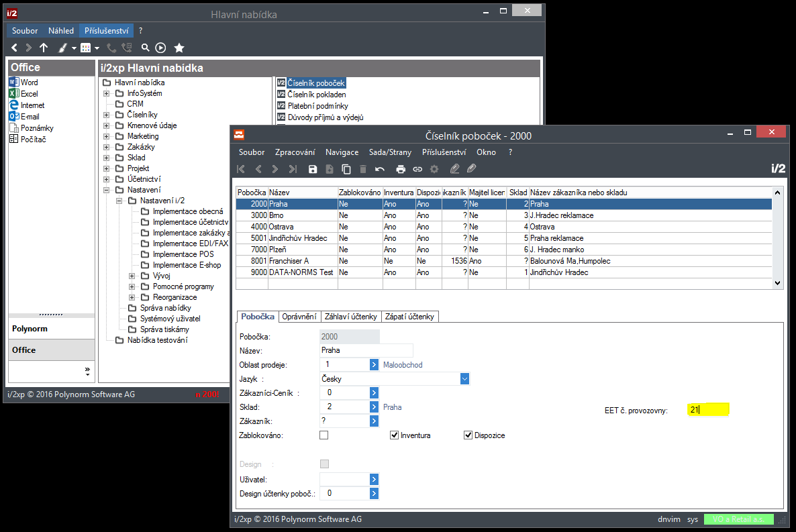Open Internet from the Office panel
The width and height of the screenshot is (796, 532).
(27, 105)
